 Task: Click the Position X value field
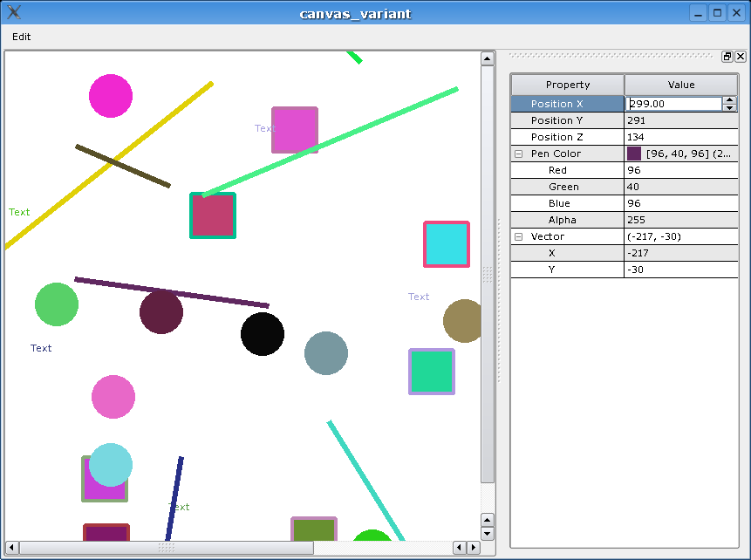(673, 104)
